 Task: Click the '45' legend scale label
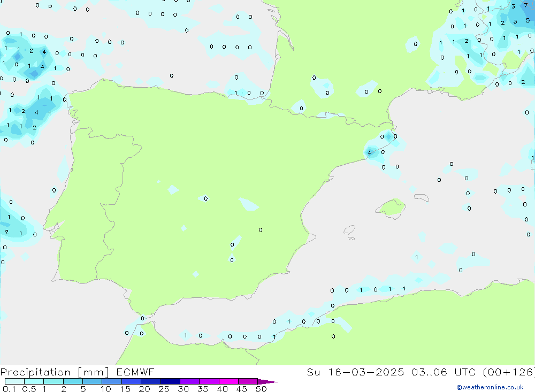pyautogui.click(x=242, y=389)
